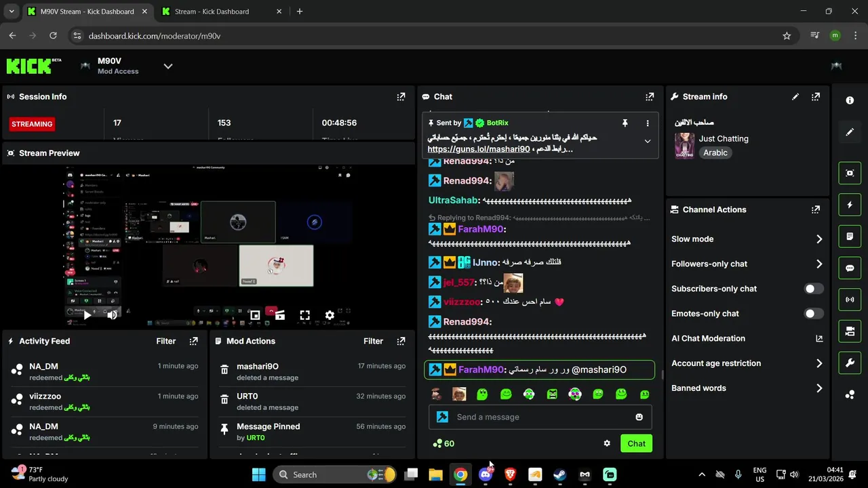Screen dimensions: 868x488
Task: Open File Explorer from taskbar
Action: (x=435, y=474)
